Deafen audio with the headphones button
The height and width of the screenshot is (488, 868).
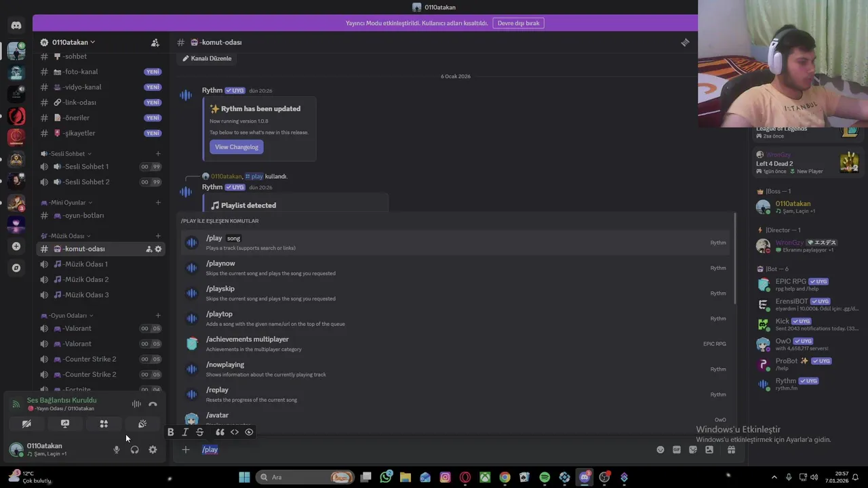tap(134, 449)
